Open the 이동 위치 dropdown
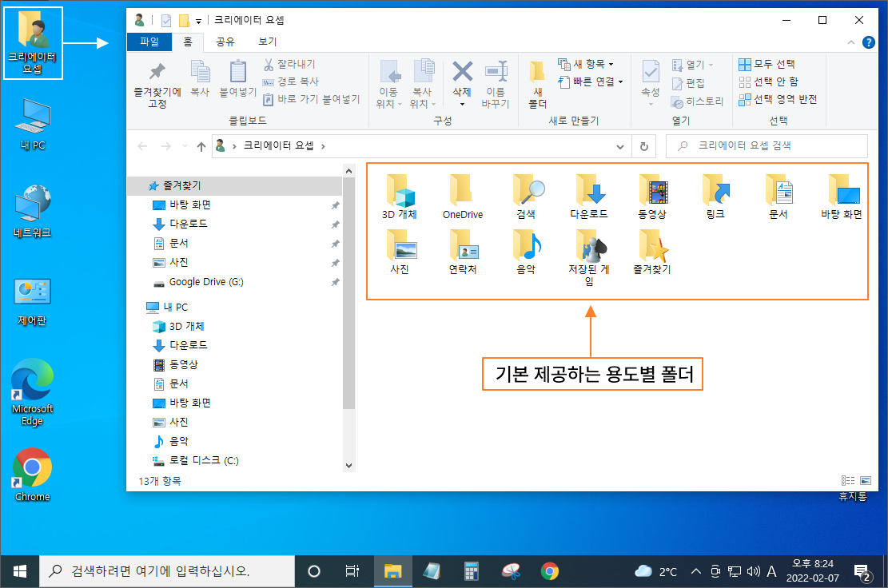The image size is (888, 588). [x=389, y=85]
